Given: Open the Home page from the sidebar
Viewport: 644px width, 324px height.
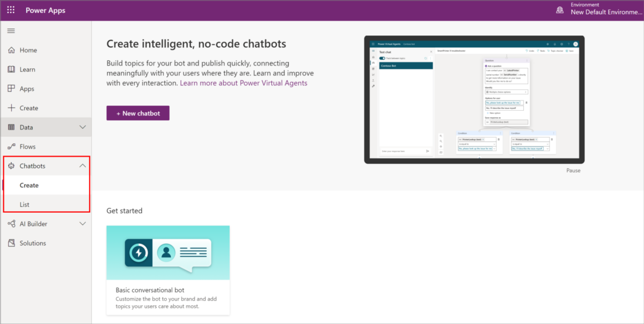Looking at the screenshot, I should pos(25,50).
